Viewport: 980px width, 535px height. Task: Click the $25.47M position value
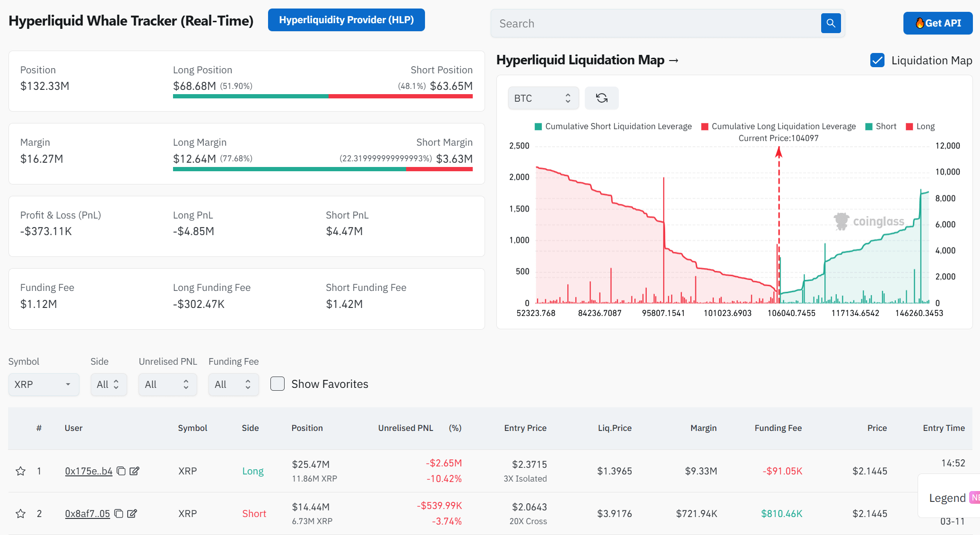(x=311, y=465)
